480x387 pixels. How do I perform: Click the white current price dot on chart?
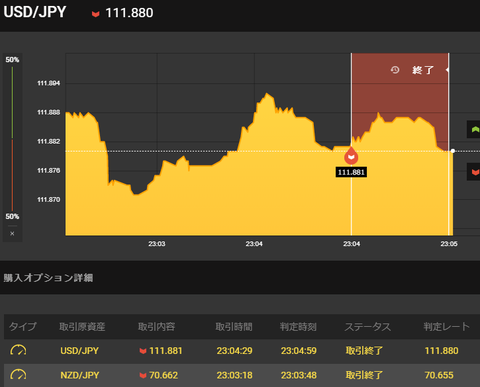[x=453, y=151]
